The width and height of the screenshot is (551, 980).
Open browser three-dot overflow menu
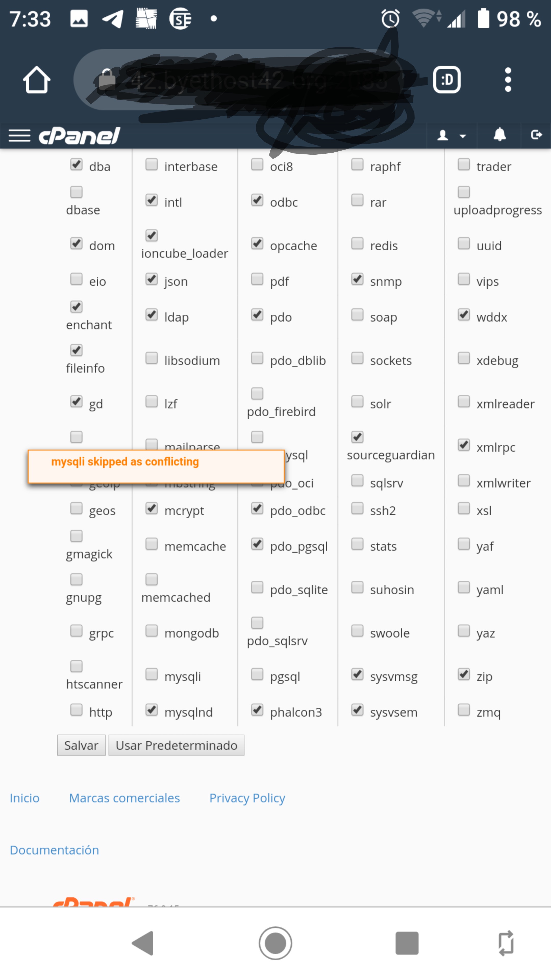coord(508,80)
